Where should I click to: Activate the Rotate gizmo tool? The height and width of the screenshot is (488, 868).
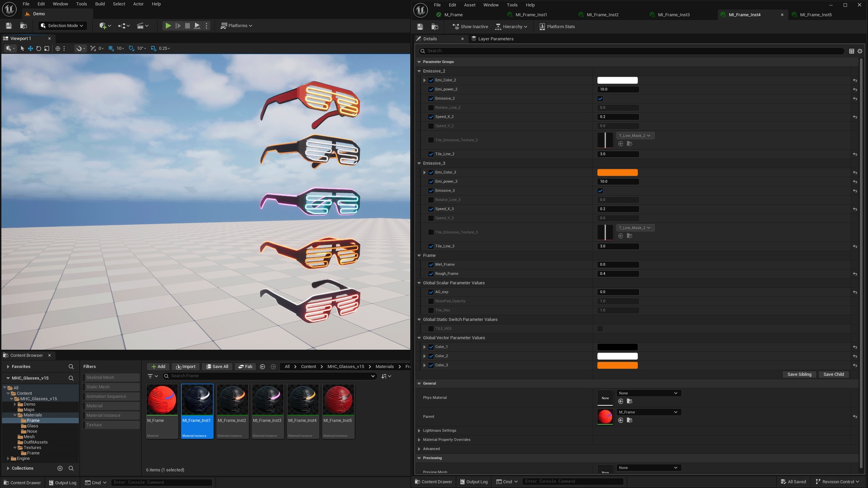click(x=38, y=48)
